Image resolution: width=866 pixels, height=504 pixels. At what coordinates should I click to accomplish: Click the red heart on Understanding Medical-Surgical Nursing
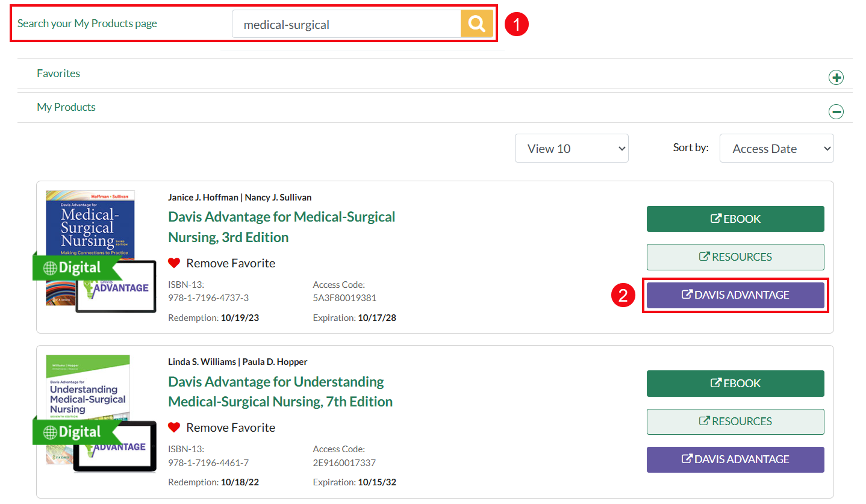174,428
